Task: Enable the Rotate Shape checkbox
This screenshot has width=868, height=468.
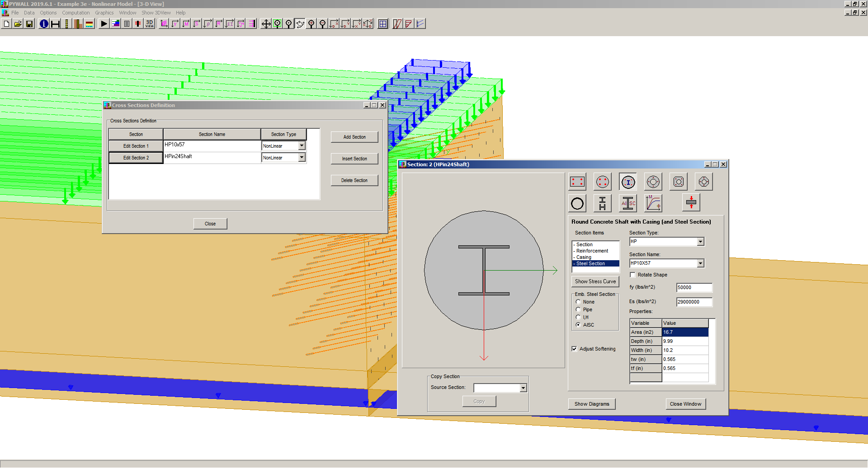Action: tap(633, 275)
